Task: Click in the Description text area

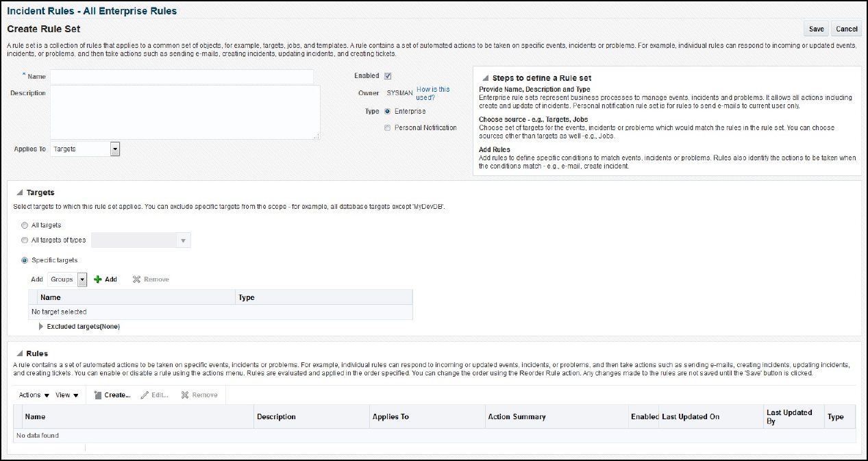Action: click(185, 112)
